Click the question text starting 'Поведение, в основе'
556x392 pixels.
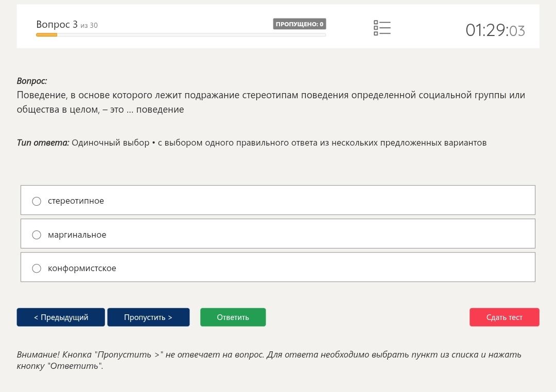pyautogui.click(x=271, y=102)
